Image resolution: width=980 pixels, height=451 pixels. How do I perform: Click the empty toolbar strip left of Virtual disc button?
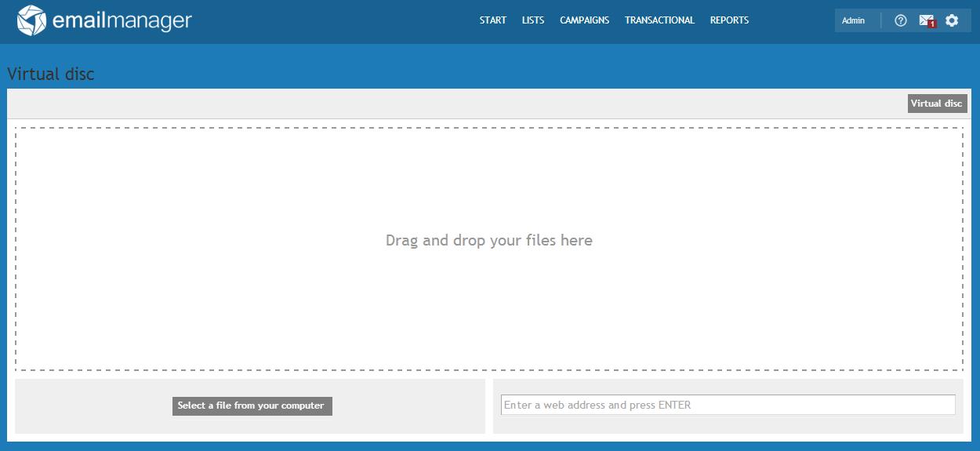pyautogui.click(x=455, y=104)
